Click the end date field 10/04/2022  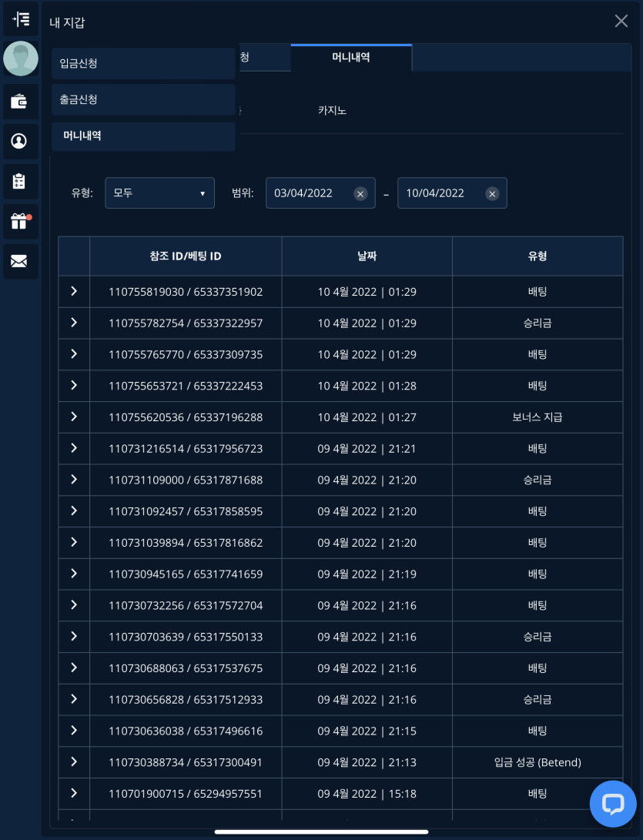point(452,192)
